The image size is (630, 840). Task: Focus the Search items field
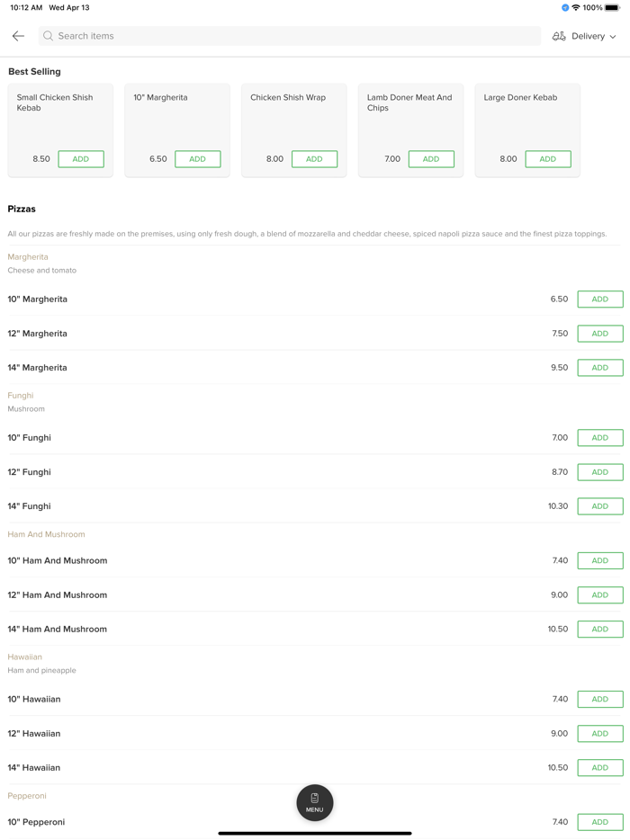(288, 36)
